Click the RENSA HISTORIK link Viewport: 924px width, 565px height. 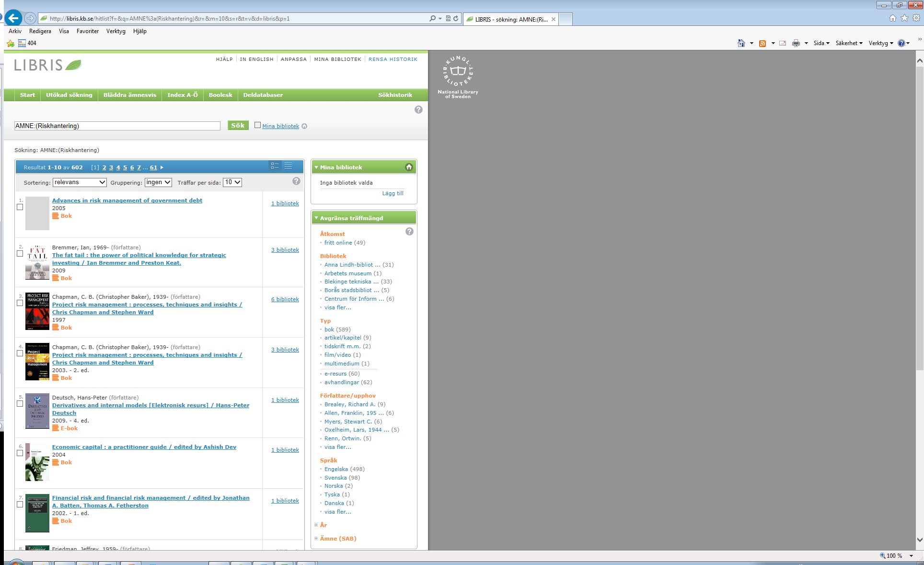click(393, 59)
